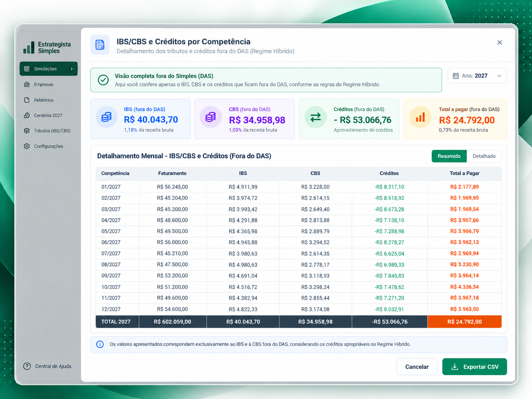
Task: Click the credit value -R$ 7.478,62
Action: pyautogui.click(x=389, y=287)
